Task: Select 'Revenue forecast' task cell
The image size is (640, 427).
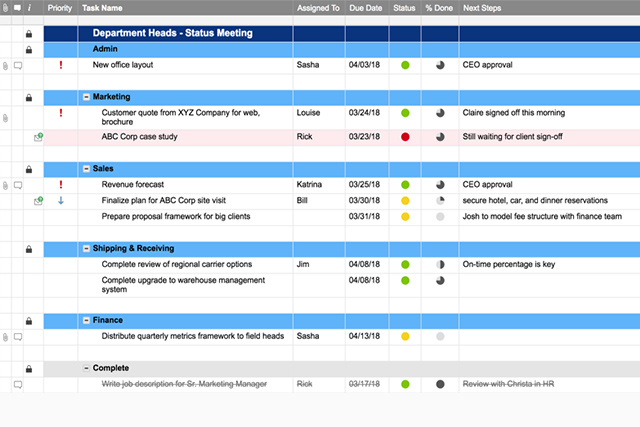Action: point(185,185)
